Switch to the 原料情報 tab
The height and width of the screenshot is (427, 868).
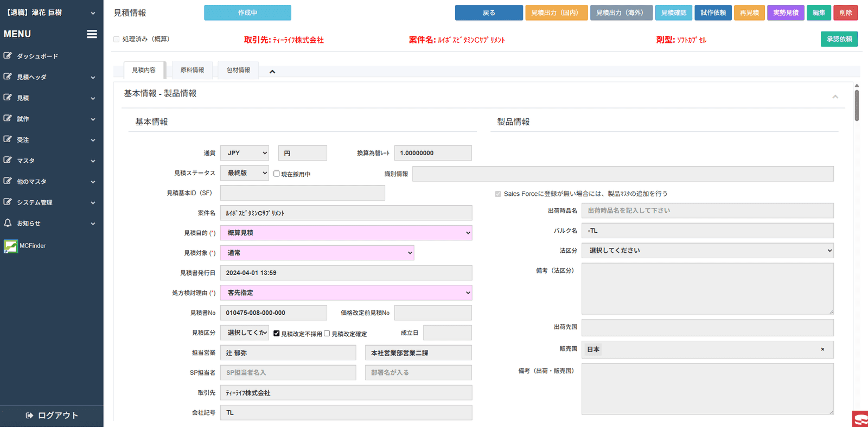(x=192, y=71)
